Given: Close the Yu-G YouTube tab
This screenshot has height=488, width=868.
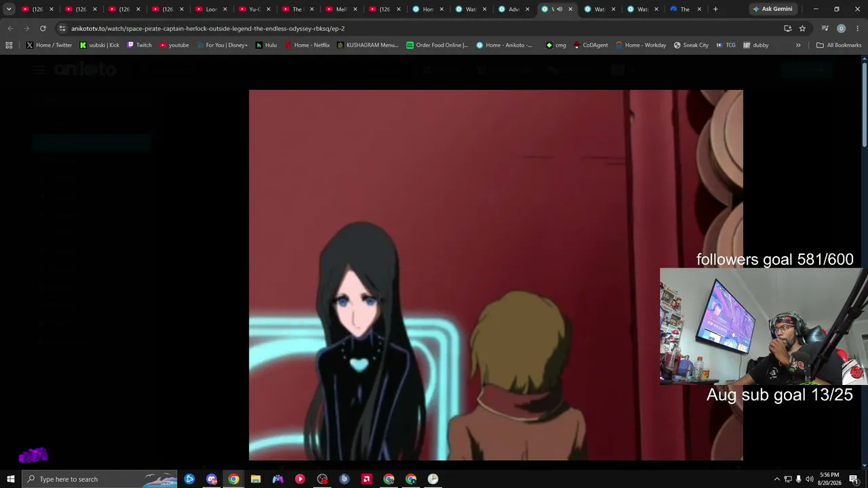Looking at the screenshot, I should [x=269, y=9].
